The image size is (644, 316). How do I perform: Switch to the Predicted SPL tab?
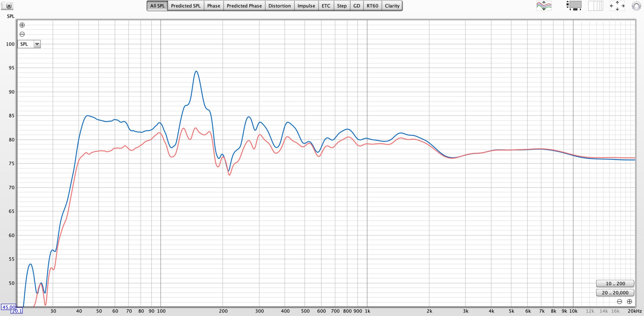[186, 6]
